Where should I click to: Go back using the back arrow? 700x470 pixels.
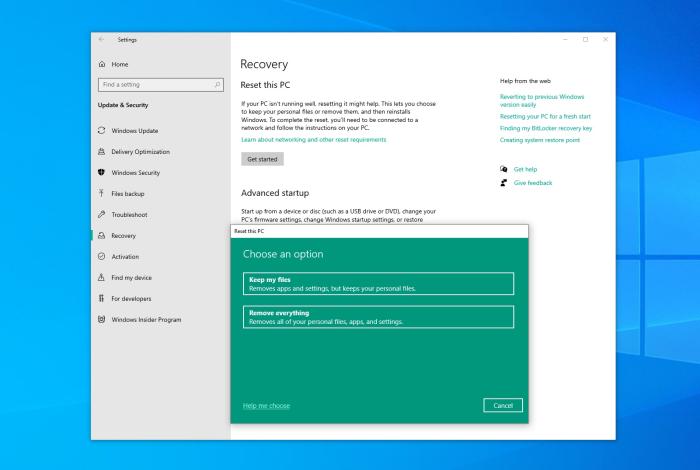coord(100,39)
